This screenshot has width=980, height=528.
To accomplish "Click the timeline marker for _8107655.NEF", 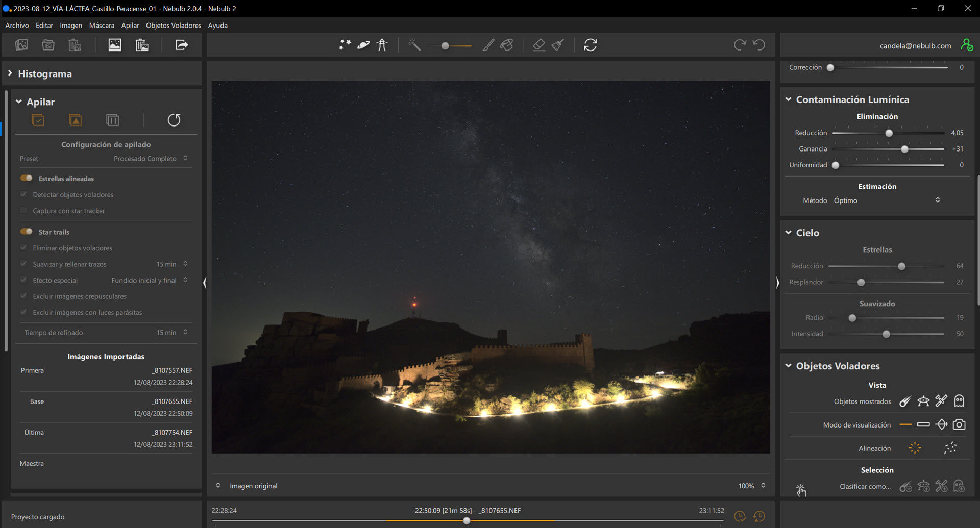I will pyautogui.click(x=467, y=521).
